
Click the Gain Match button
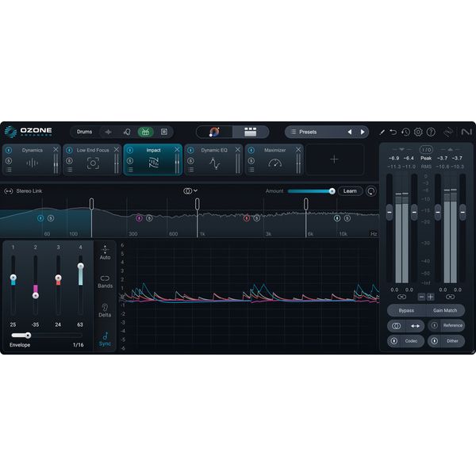pyautogui.click(x=445, y=310)
